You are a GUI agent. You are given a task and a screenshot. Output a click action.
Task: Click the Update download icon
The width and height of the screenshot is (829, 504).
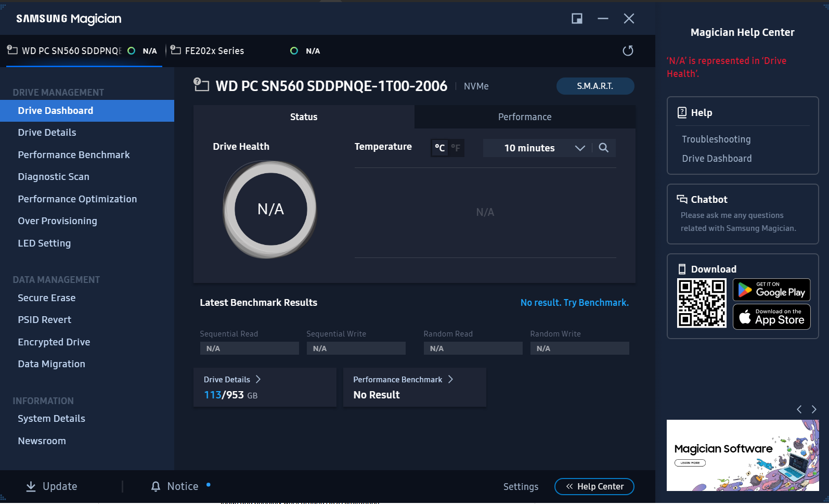click(31, 486)
